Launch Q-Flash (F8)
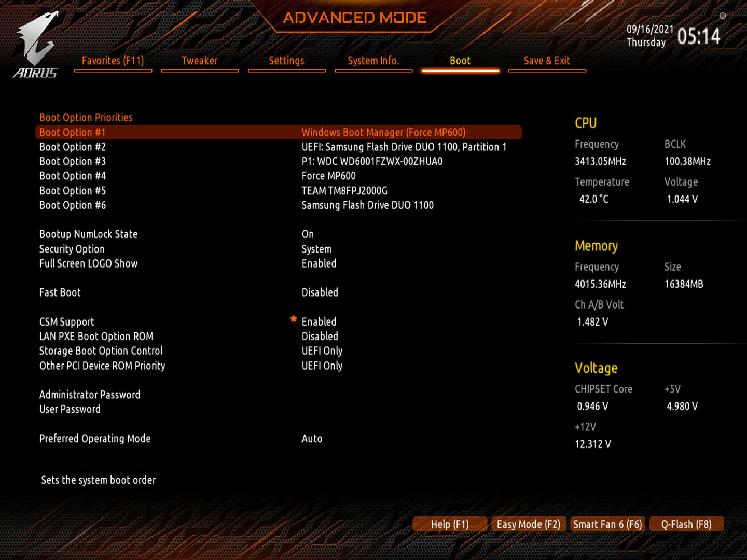 click(686, 524)
